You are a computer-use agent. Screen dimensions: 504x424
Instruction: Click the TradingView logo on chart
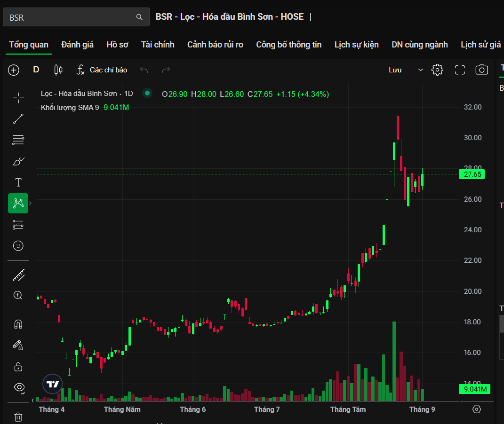(x=52, y=384)
